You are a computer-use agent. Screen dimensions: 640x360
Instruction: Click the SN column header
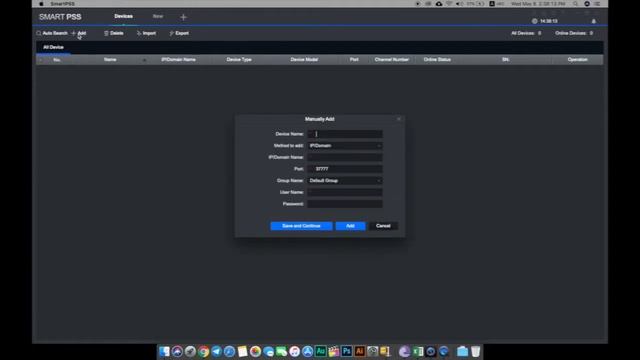[x=505, y=60]
